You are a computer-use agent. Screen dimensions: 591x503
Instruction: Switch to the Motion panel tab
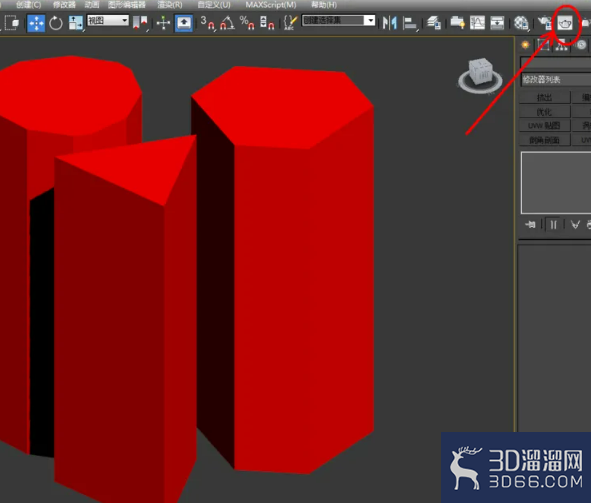click(581, 45)
